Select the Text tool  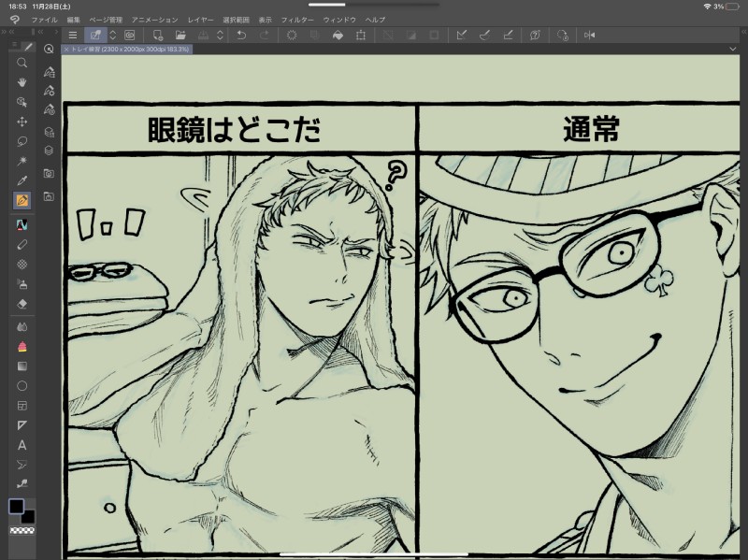22,445
